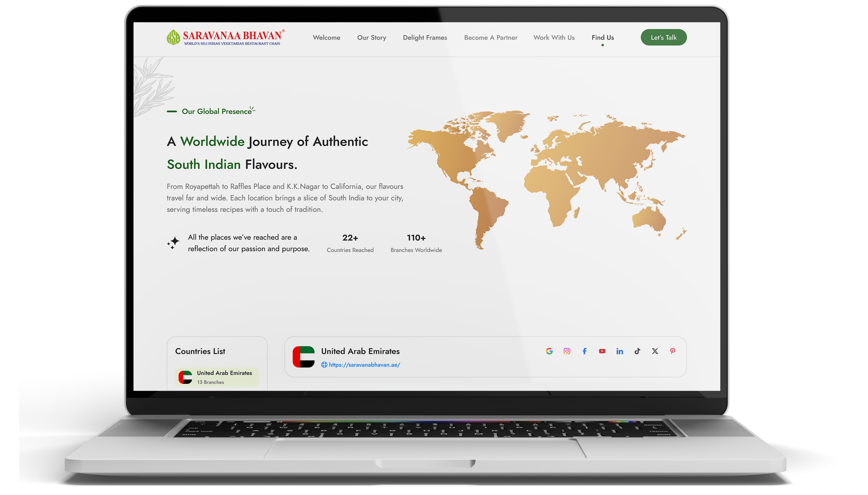Open the Welcome menu item

[x=326, y=37]
